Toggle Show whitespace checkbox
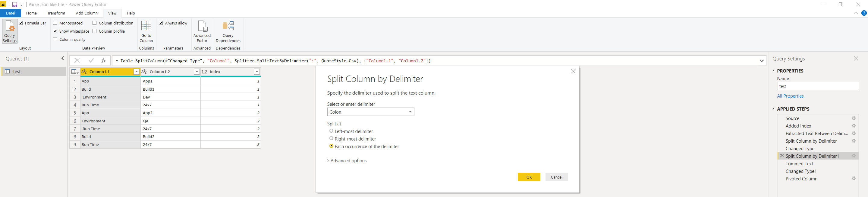The image size is (868, 197). pos(55,31)
